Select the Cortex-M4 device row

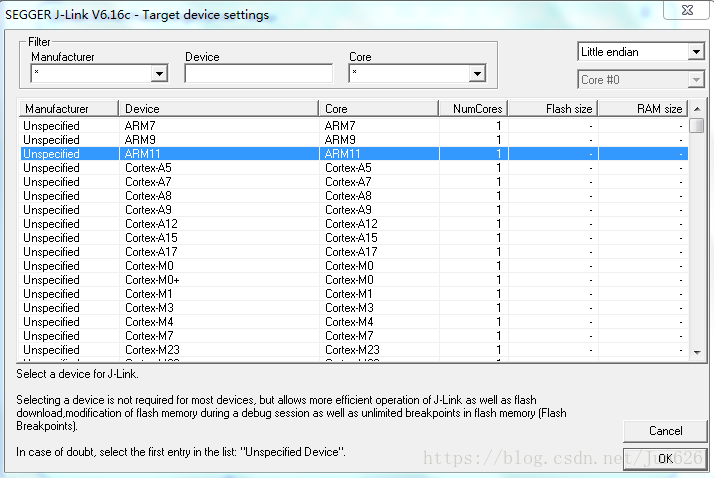[354, 322]
